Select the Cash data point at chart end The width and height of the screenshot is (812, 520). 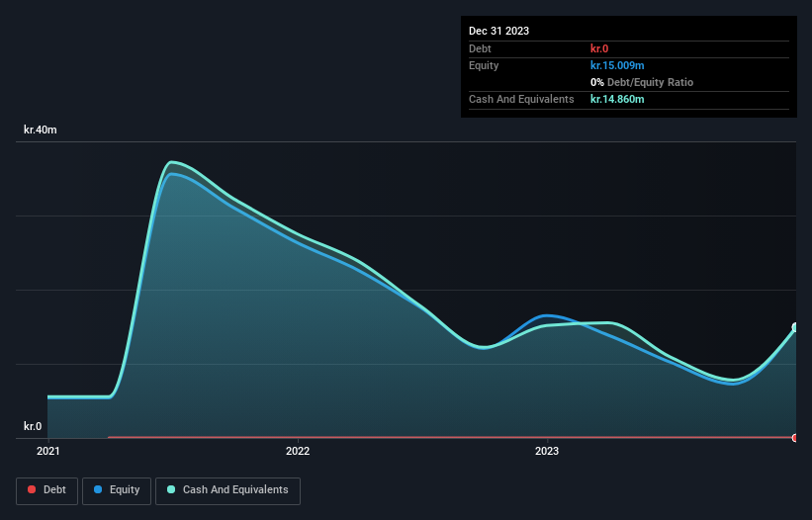[796, 327]
